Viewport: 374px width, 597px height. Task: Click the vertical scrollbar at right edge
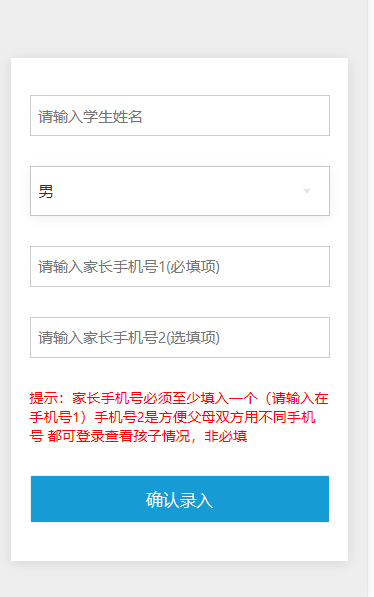(371, 298)
